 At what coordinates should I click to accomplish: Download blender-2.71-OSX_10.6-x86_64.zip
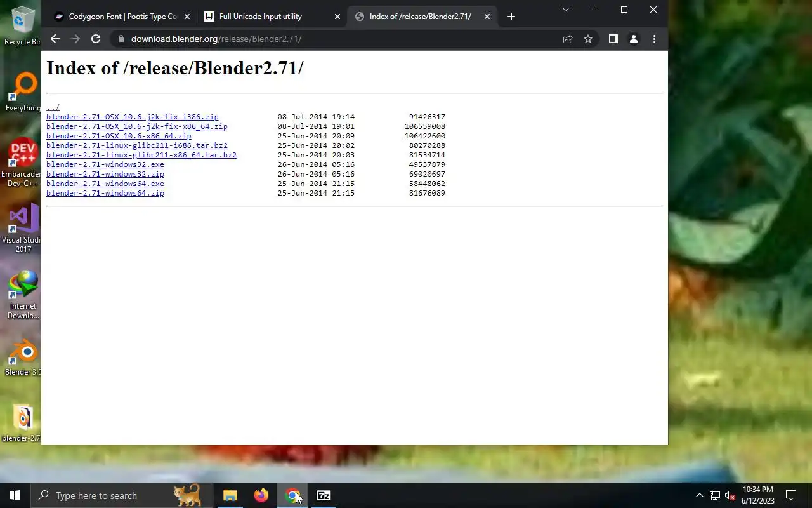119,136
